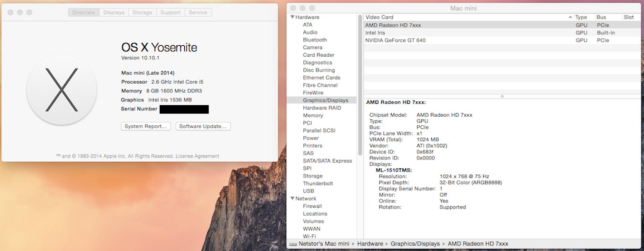Screen dimensions: 644x251
Task: Click the Software Update button
Action: pyautogui.click(x=203, y=126)
